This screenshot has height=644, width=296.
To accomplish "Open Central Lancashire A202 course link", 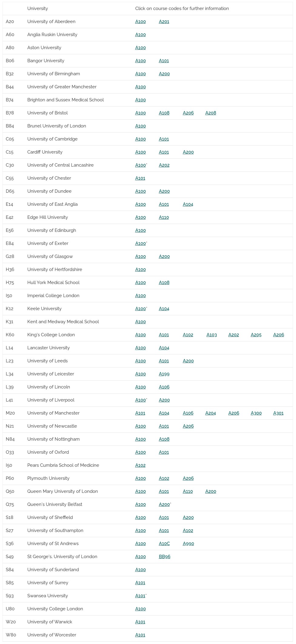I will pos(164,165).
